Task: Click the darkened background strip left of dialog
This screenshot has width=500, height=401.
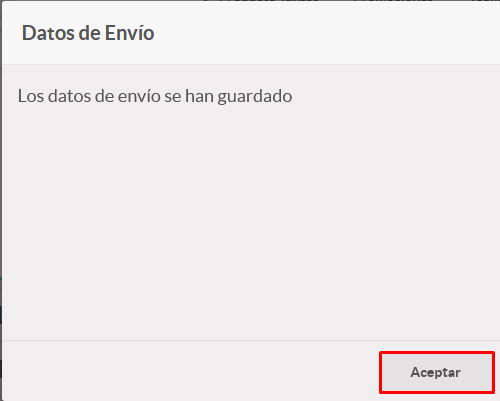Action: [1, 200]
